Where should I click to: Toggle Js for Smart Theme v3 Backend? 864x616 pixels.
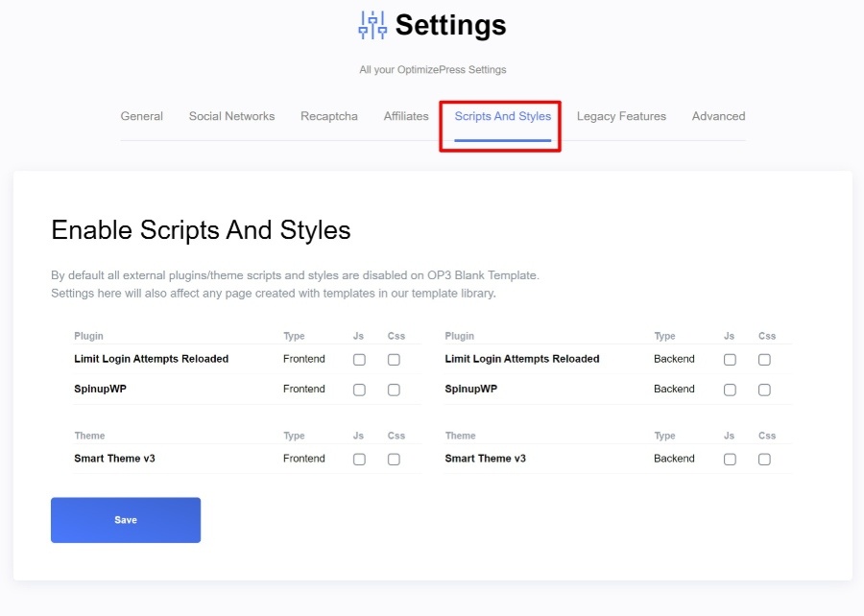tap(731, 459)
